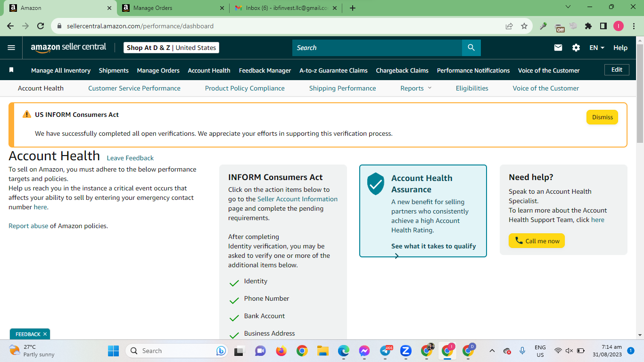The width and height of the screenshot is (644, 362).
Task: Open the Customer Service Performance tab
Action: coord(134,88)
